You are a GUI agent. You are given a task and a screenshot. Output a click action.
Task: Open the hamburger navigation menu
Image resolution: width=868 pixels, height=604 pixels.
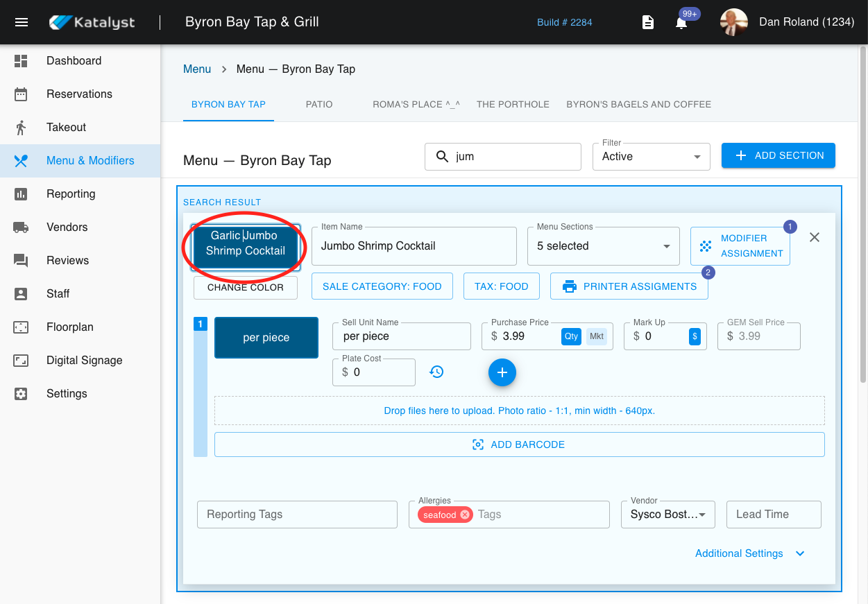click(x=22, y=22)
